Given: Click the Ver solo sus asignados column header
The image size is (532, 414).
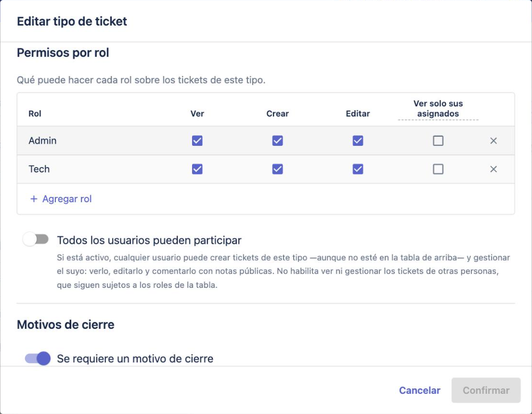Looking at the screenshot, I should pyautogui.click(x=438, y=109).
